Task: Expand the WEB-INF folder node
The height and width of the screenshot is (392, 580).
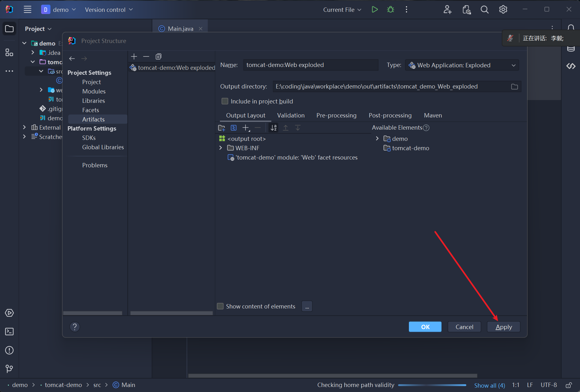Action: 221,148
